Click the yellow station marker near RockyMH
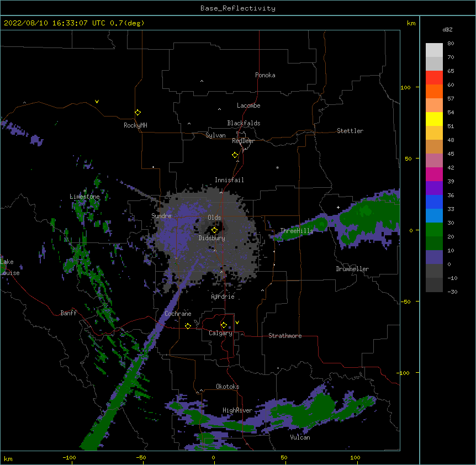This screenshot has height=465, width=476. (x=137, y=113)
